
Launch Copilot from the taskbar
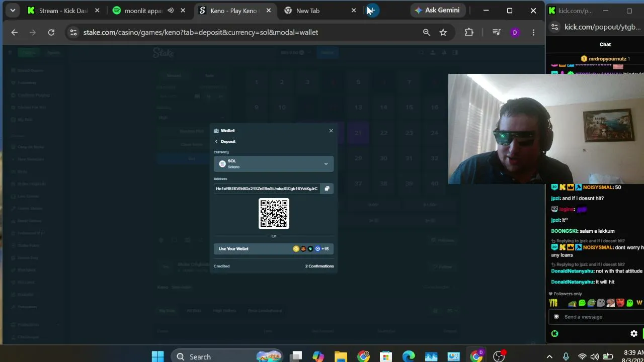pyautogui.click(x=318, y=356)
